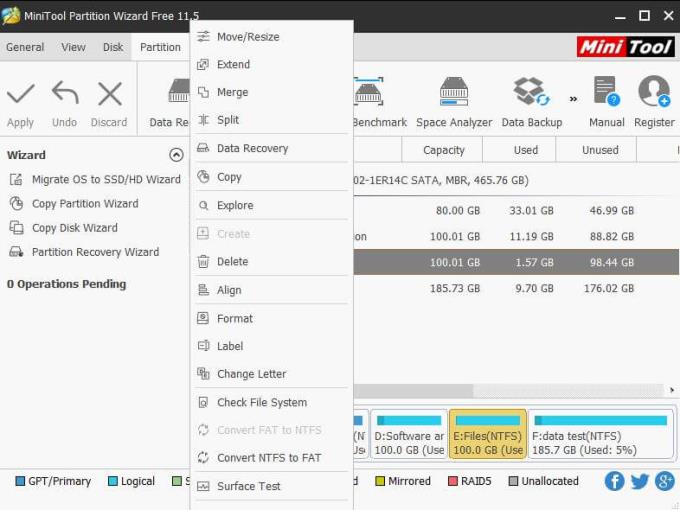The height and width of the screenshot is (510, 680).
Task: Select Convert NTFS to FAT entry
Action: [x=271, y=458]
